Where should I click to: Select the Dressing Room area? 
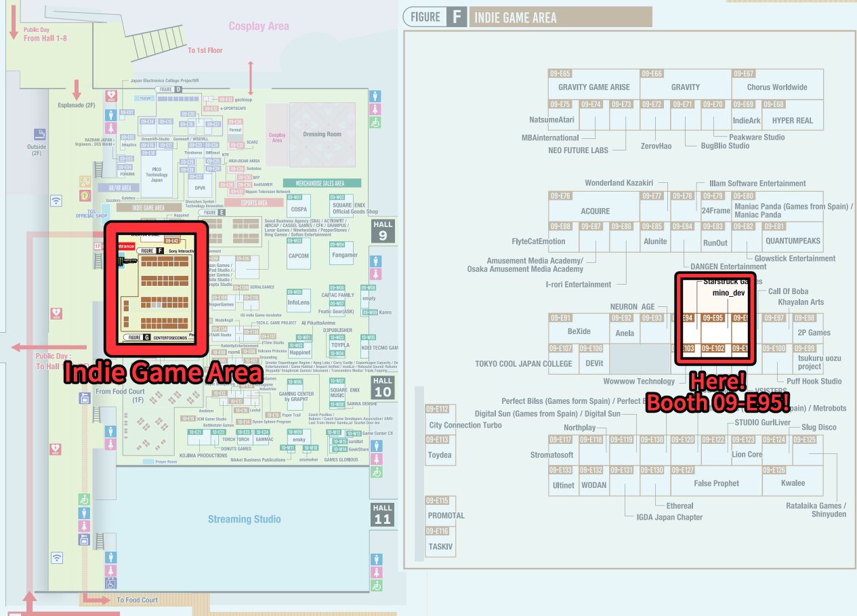click(322, 134)
